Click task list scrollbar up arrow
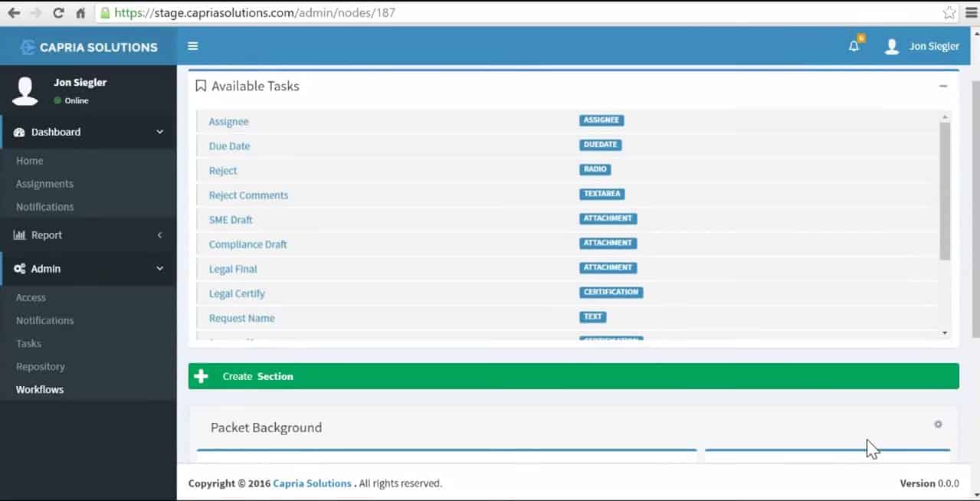The image size is (980, 501). [x=945, y=116]
